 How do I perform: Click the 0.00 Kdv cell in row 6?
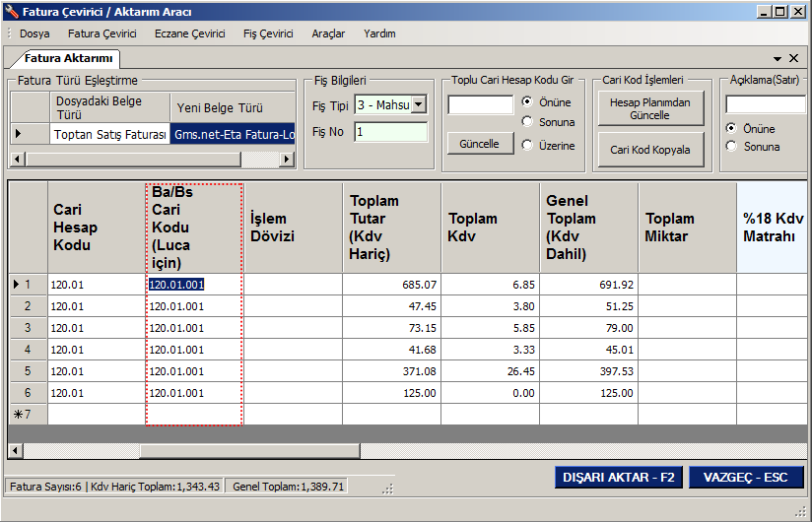point(490,393)
